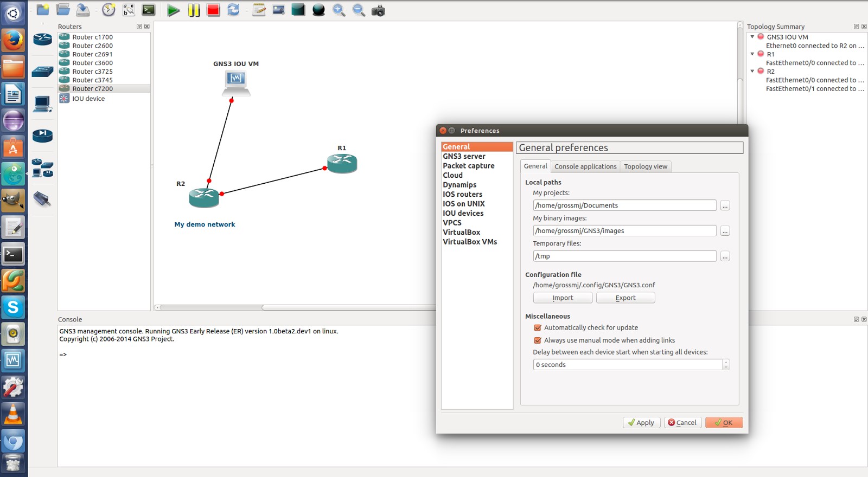Viewport: 868px width, 477px height.
Task: Launch Firefox from the Ubuntu dock
Action: (13, 40)
